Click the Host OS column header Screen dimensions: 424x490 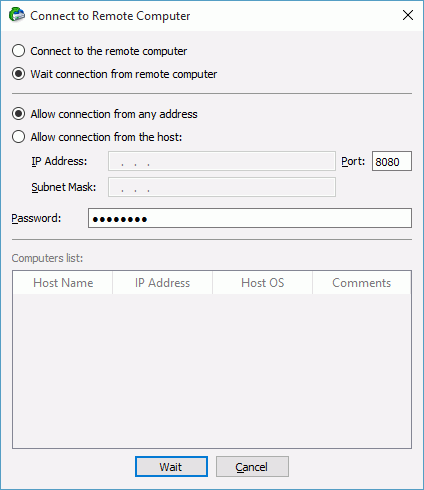coord(262,283)
